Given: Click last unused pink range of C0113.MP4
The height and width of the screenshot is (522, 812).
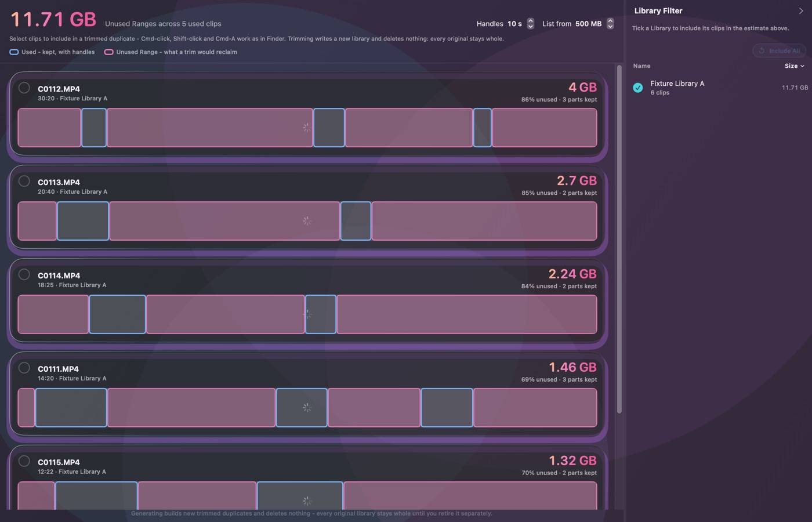Looking at the screenshot, I should (x=484, y=221).
